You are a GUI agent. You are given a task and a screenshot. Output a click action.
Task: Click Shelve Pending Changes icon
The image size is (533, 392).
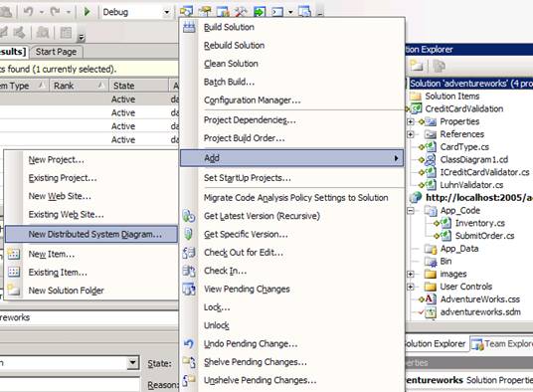pos(189,362)
